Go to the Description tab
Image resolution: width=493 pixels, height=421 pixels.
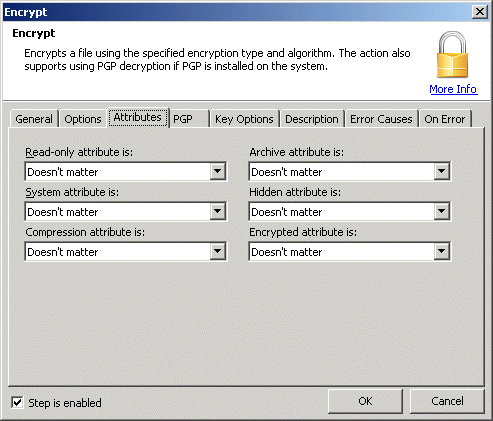pos(312,119)
